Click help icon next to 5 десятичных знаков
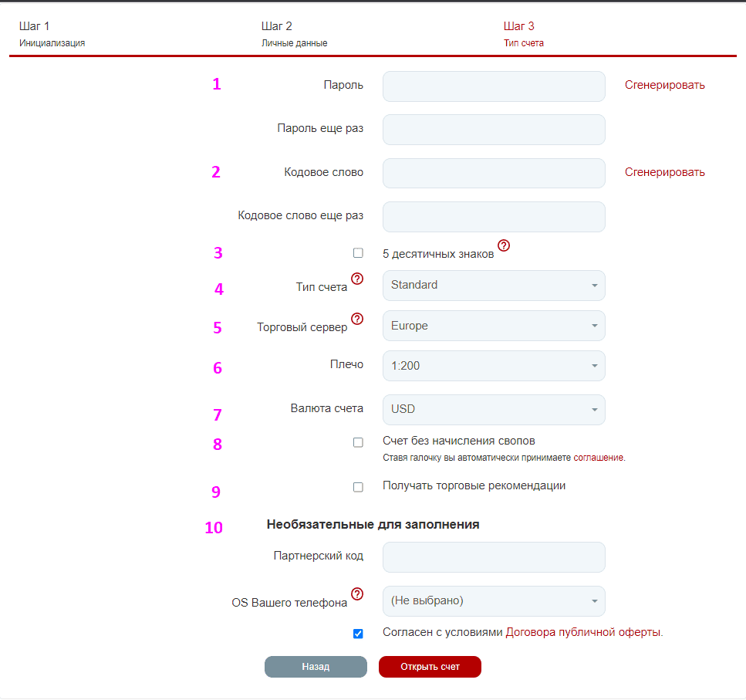746x700 pixels. [504, 245]
